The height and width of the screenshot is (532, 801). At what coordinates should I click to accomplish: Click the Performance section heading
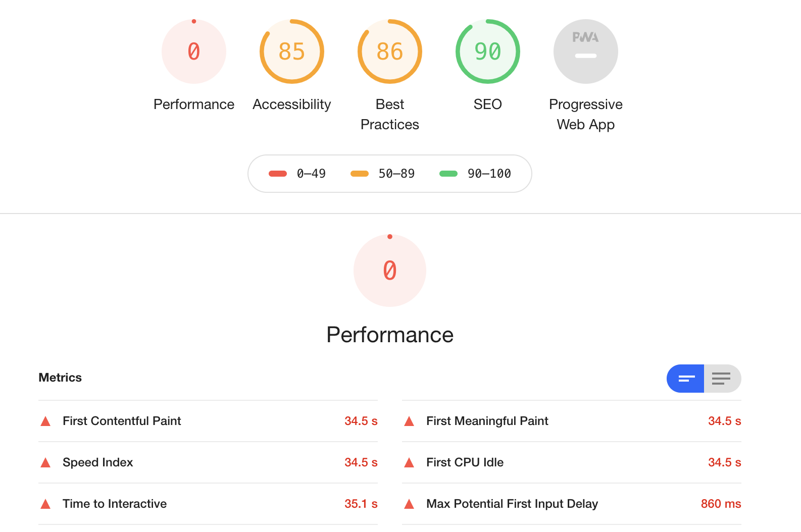click(x=390, y=335)
